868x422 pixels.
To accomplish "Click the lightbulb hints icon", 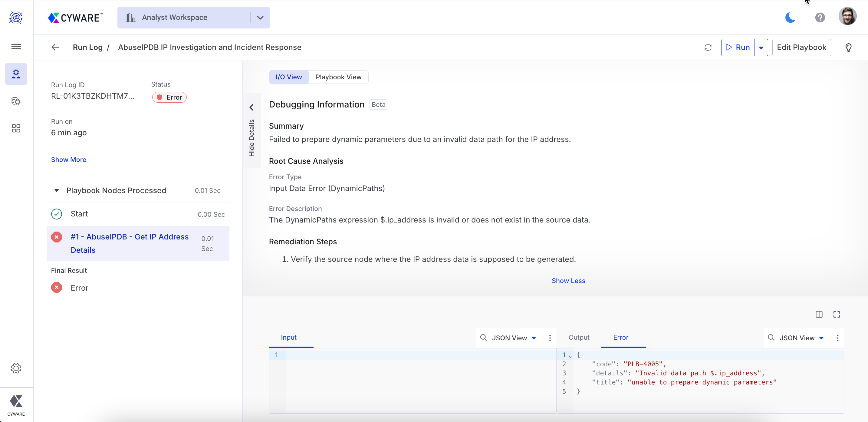I will 848,48.
